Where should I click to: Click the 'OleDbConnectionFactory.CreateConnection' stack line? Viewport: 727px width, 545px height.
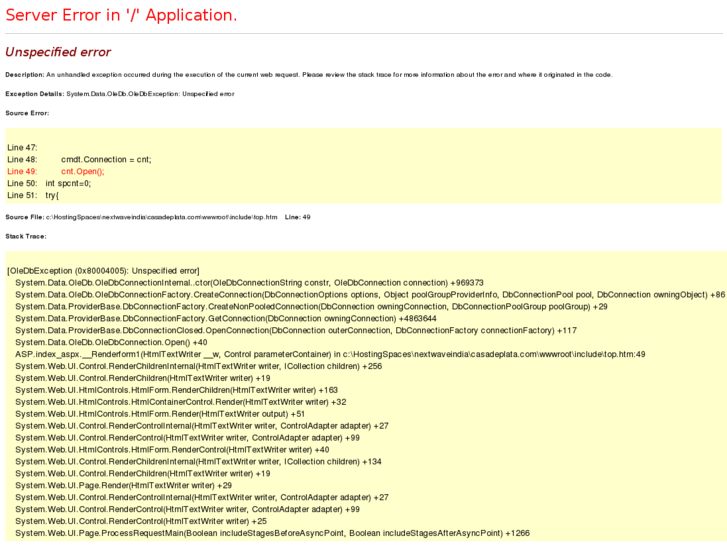(x=370, y=295)
